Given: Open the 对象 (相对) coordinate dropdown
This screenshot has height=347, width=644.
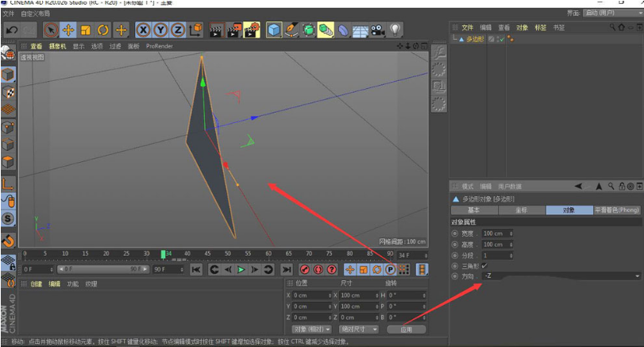Looking at the screenshot, I should pyautogui.click(x=311, y=329).
